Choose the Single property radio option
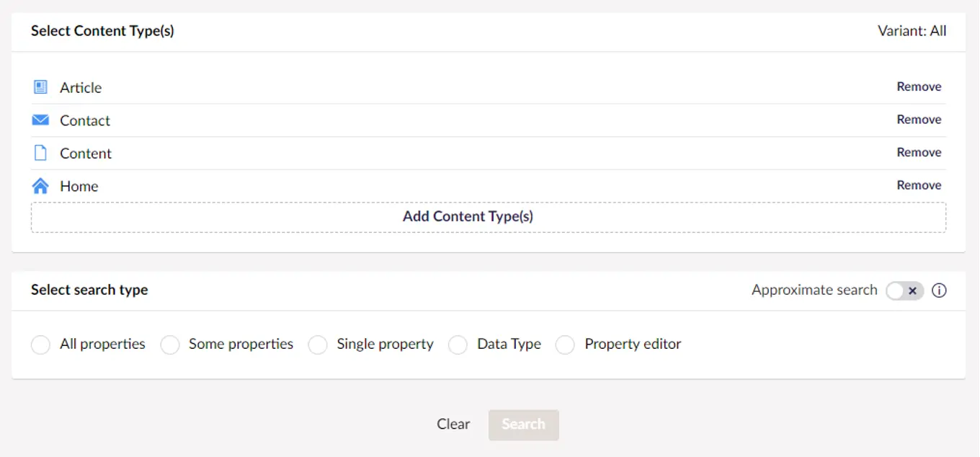 pos(318,345)
